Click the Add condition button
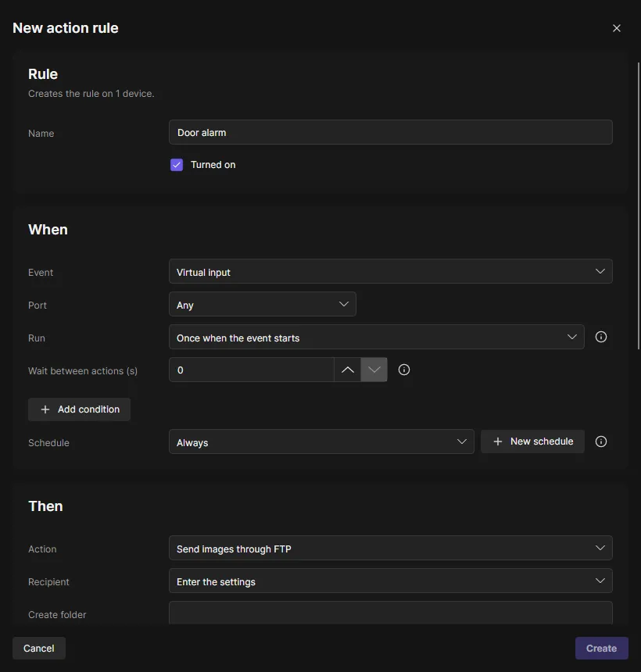Image resolution: width=641 pixels, height=672 pixels. pyautogui.click(x=79, y=409)
